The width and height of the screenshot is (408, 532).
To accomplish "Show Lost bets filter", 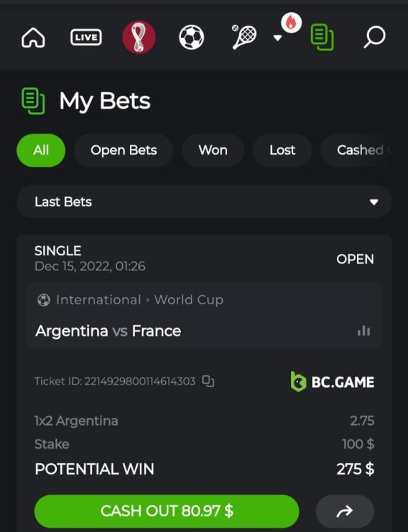I will pyautogui.click(x=282, y=150).
